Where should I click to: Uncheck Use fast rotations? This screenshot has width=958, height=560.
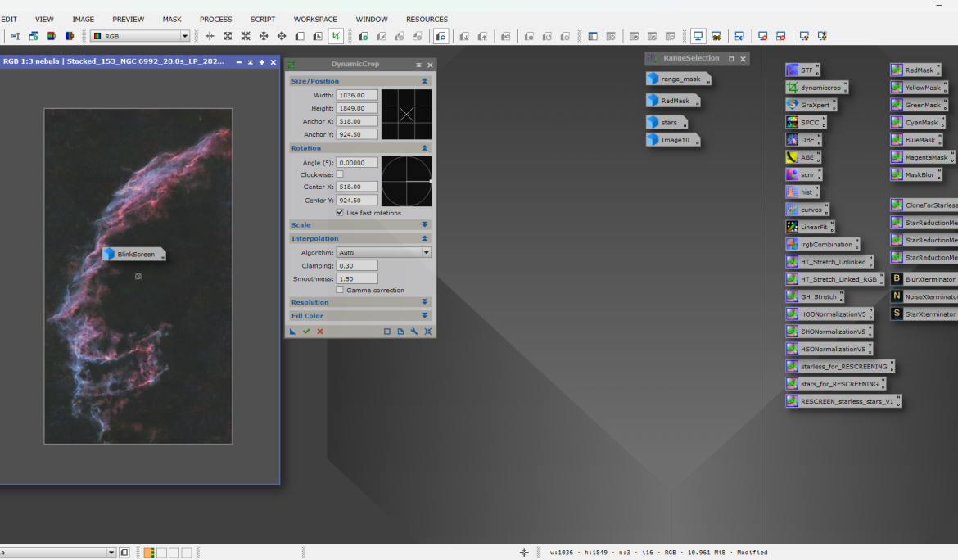[340, 213]
